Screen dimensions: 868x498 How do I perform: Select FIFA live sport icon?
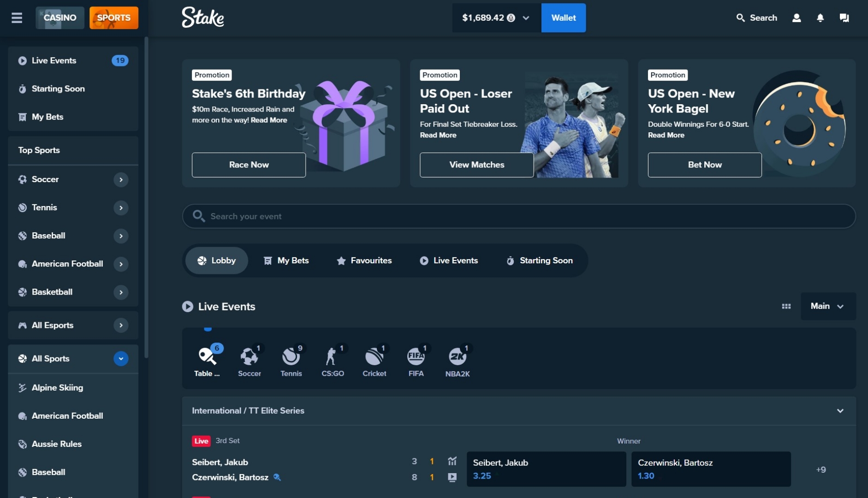[416, 361]
